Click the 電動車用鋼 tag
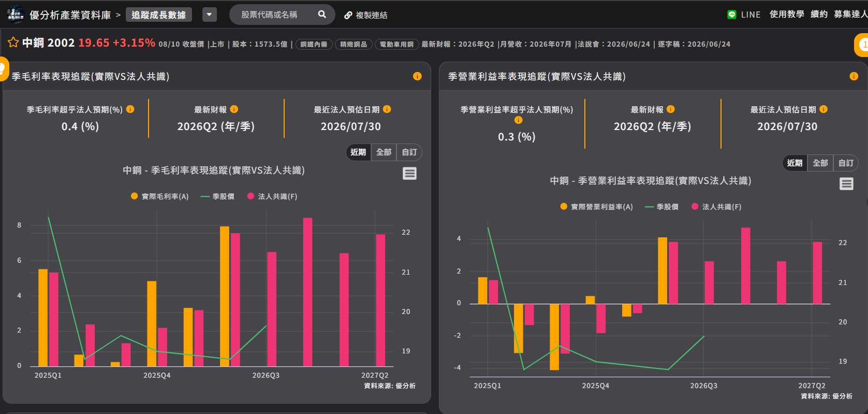Screen dimensions: 868x414 click(x=396, y=45)
